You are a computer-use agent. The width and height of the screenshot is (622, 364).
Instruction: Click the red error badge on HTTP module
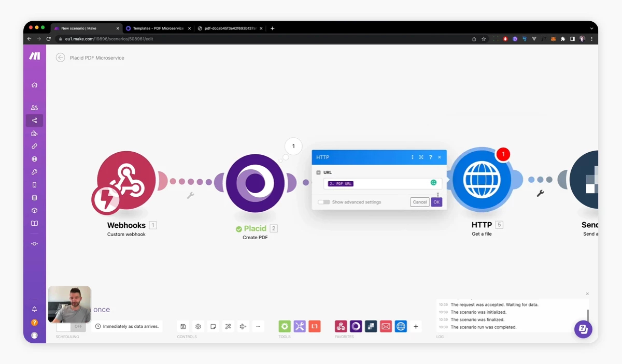[x=503, y=154]
